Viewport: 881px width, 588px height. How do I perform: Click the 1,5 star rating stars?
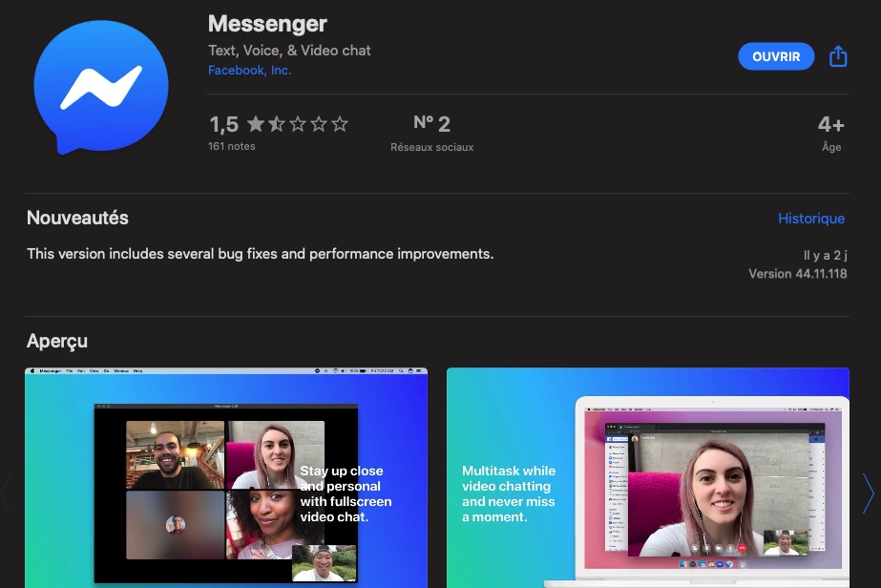[x=298, y=124]
